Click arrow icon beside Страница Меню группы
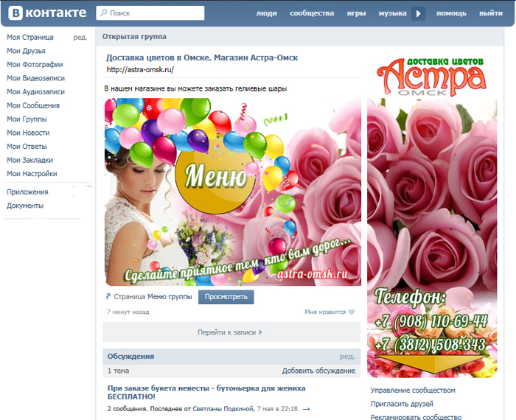Image resolution: width=516 pixels, height=420 pixels. pyautogui.click(x=108, y=296)
